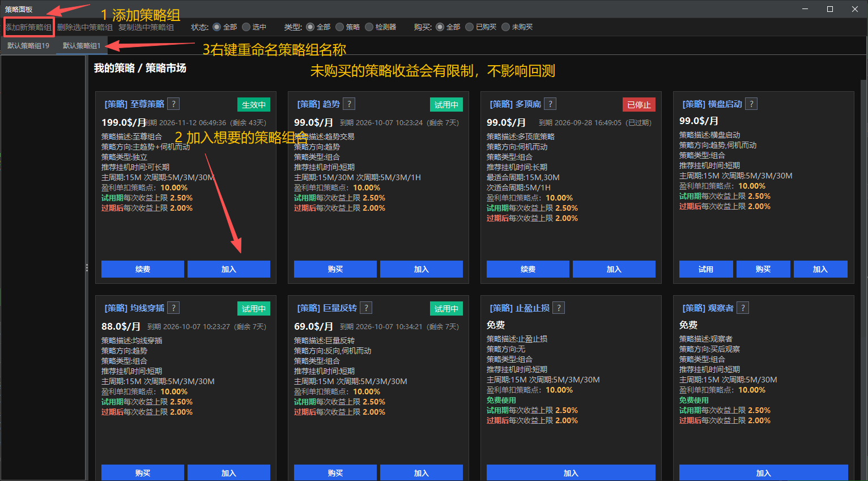Viewport: 868px width, 481px height.
Task: Click 已停止 badge on 多顶底 card
Action: pyautogui.click(x=639, y=105)
